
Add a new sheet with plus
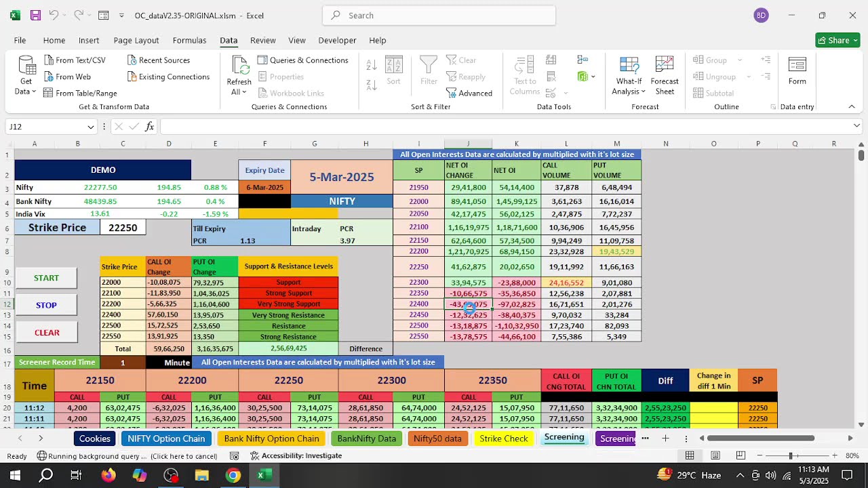point(665,439)
